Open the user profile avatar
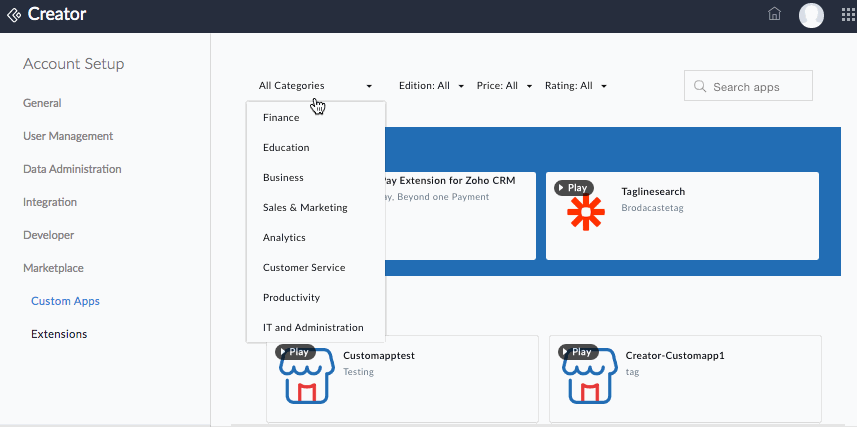This screenshot has width=857, height=427. tap(811, 15)
